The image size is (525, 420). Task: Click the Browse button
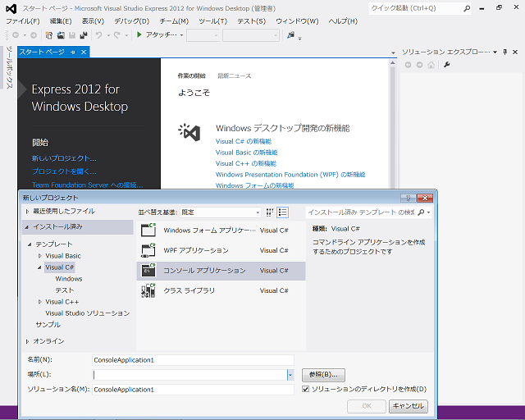point(323,375)
